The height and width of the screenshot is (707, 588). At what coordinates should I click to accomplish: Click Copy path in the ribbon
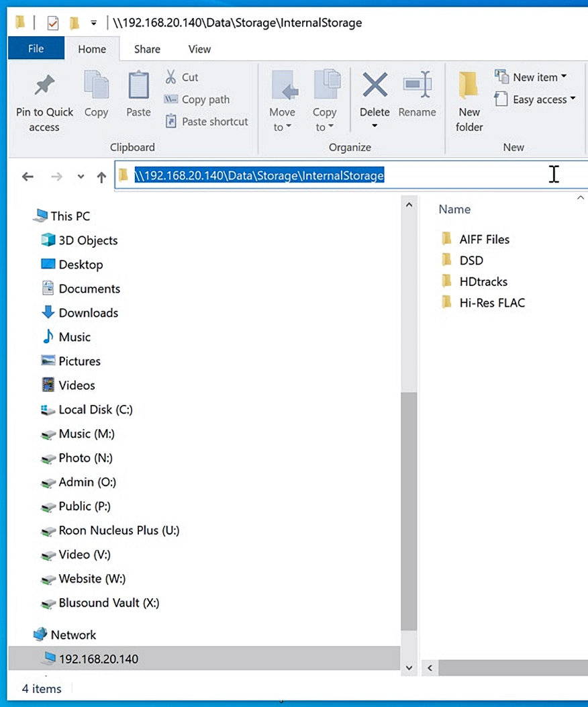pos(197,99)
